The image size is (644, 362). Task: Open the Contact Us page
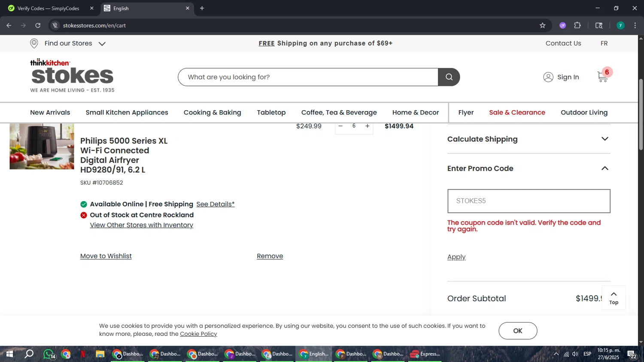coord(563,43)
